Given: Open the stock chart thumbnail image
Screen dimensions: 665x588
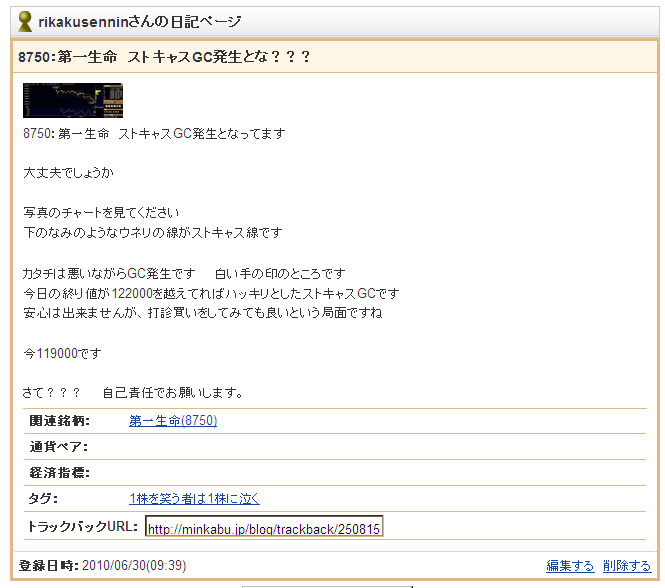Looking at the screenshot, I should click(73, 101).
